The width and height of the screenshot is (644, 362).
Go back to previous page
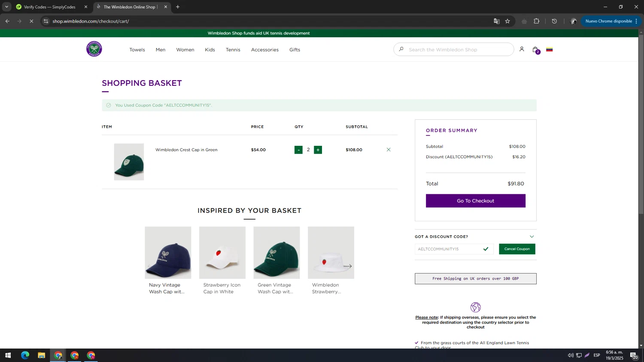tap(7, 21)
